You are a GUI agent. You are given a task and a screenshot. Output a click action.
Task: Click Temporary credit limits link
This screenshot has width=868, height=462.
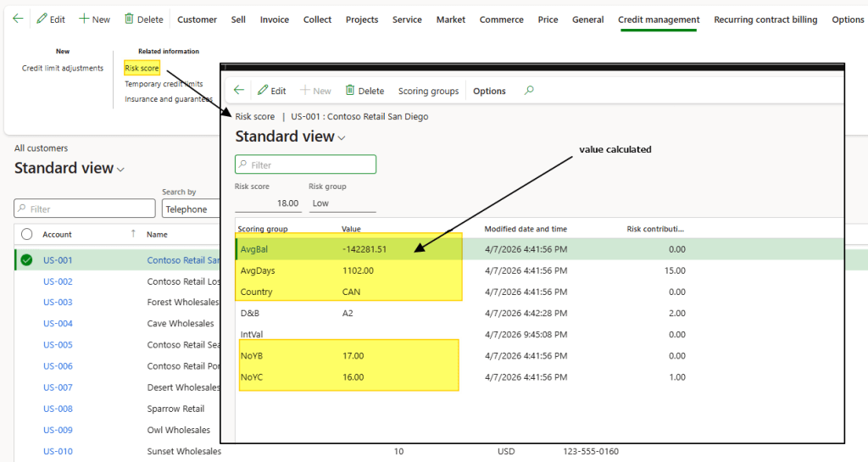point(164,84)
